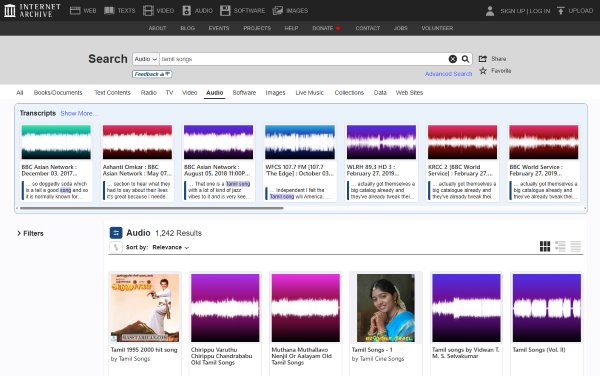
Task: Open Ashanti Omkar BBC Asian Network transcript
Action: click(x=137, y=163)
